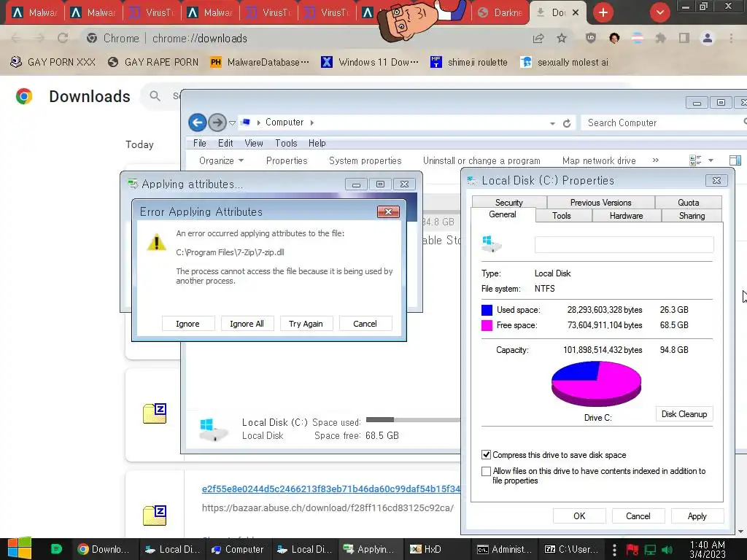Click the Search Computer field

[x=662, y=122]
